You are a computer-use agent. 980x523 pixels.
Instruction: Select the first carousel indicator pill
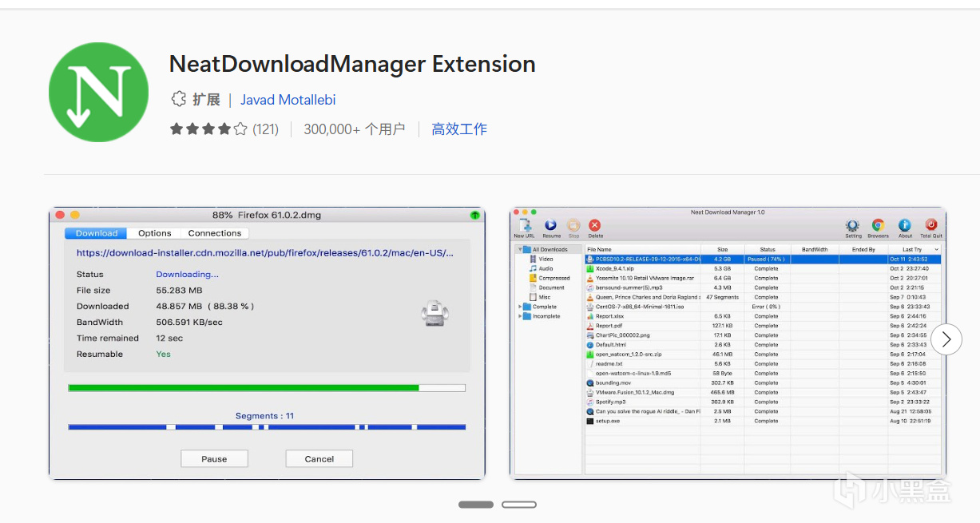476,505
